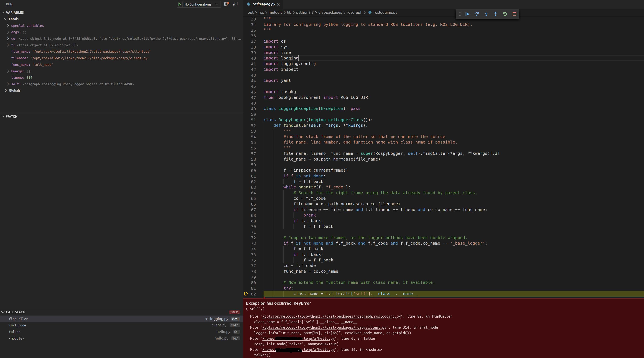
Task: Click rosgraph breadcrumb in path
Action: (x=354, y=13)
